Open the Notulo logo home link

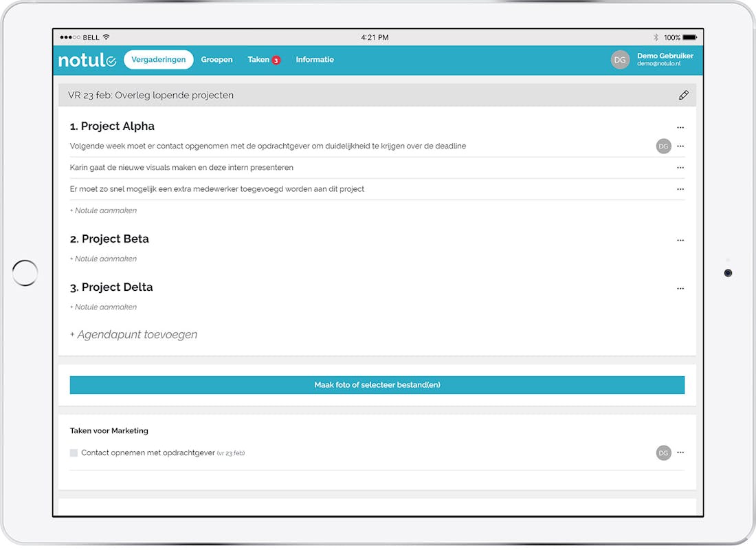tap(87, 61)
